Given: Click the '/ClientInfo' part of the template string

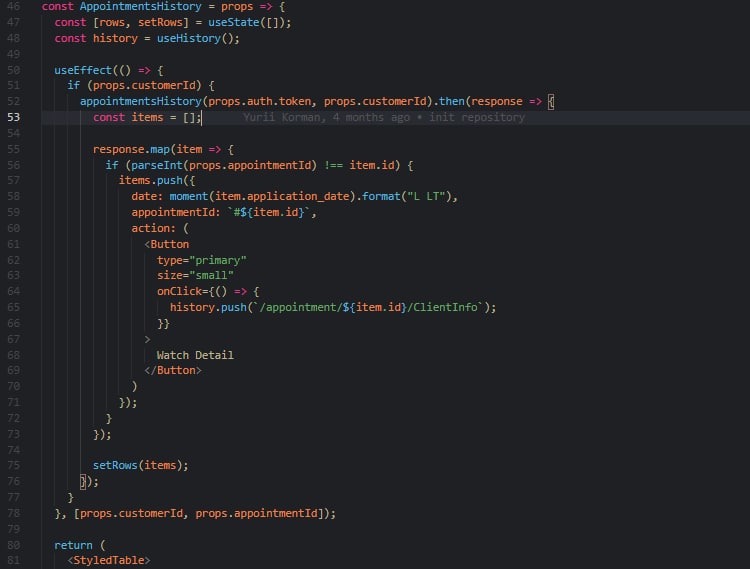Looking at the screenshot, I should pos(442,307).
